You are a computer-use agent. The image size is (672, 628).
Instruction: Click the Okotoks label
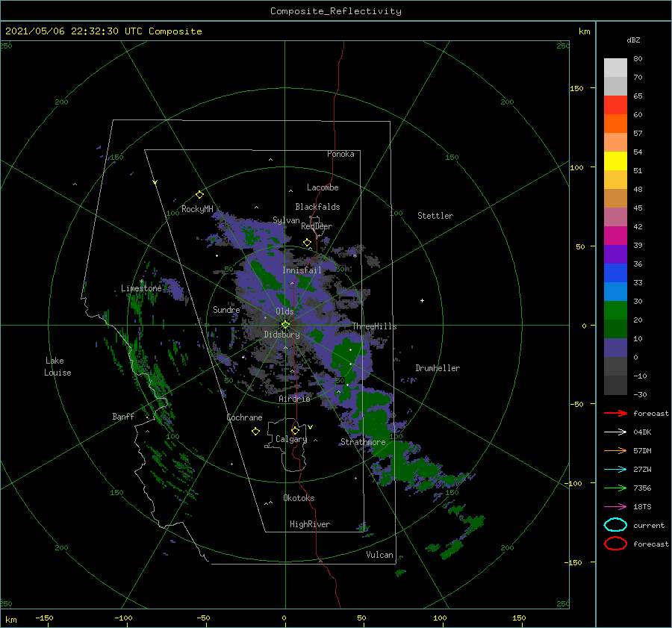pyautogui.click(x=299, y=498)
